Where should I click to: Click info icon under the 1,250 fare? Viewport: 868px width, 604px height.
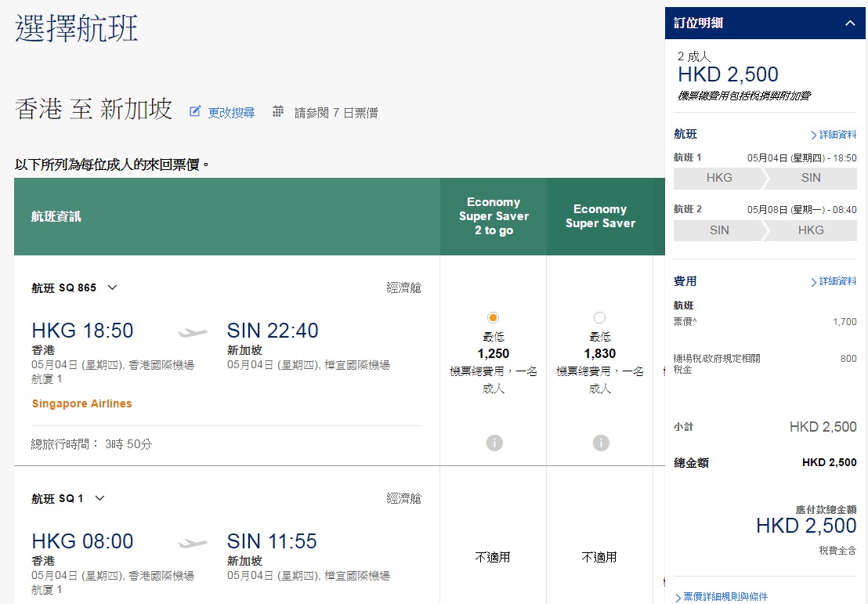(x=494, y=443)
